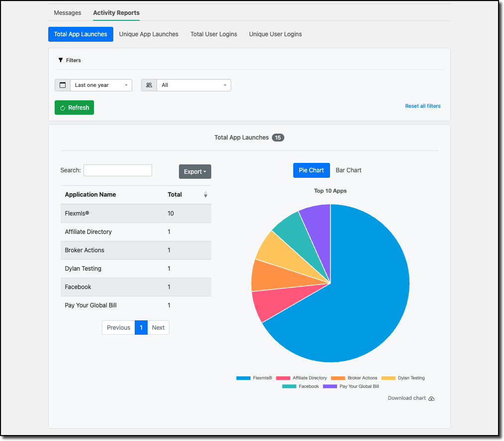504x441 pixels.
Task: Select page 1 in pagination
Action: (141, 328)
